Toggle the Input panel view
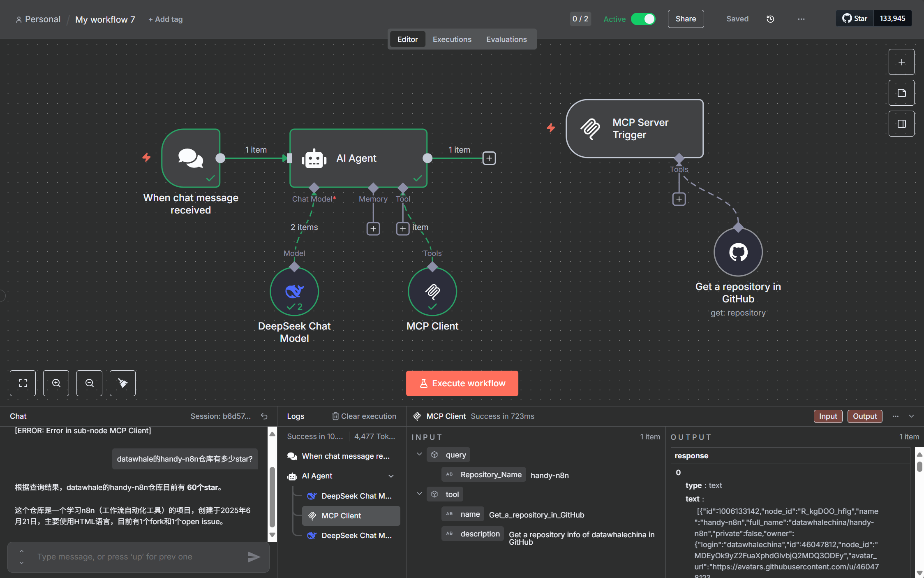Viewport: 924px width, 578px height. click(828, 416)
